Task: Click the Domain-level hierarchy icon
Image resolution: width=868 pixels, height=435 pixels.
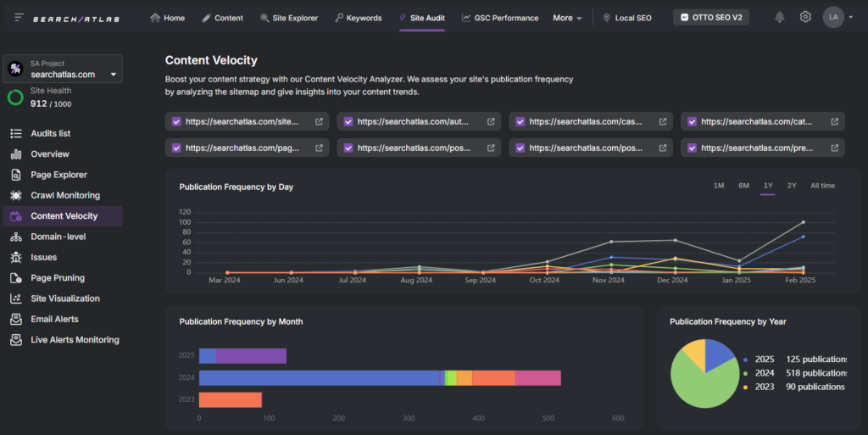Action: pyautogui.click(x=16, y=237)
